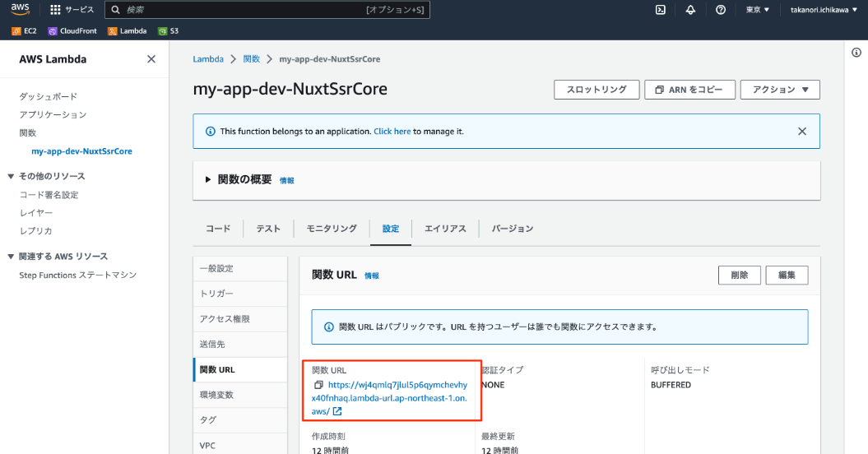The width and height of the screenshot is (868, 454).
Task: Select 関数 URL in settings menu
Action: coord(240,370)
